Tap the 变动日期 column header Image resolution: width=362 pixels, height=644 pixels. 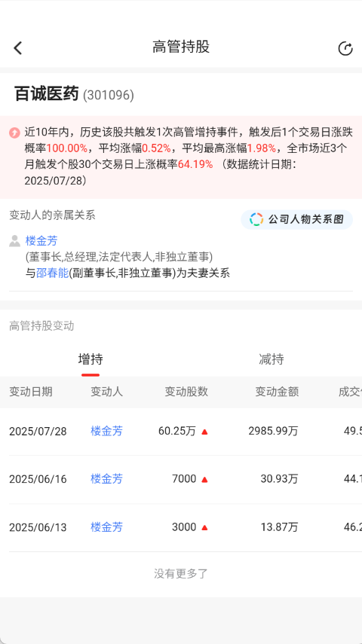click(x=31, y=392)
